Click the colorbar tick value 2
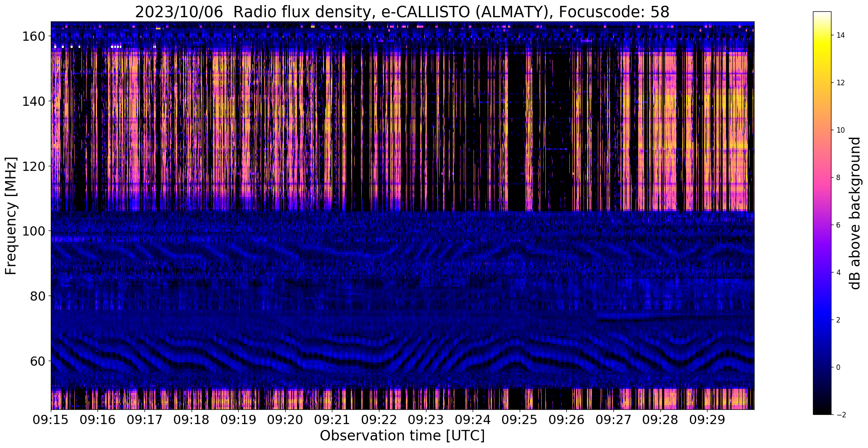Screen dimensions: 868x448 click(839, 320)
